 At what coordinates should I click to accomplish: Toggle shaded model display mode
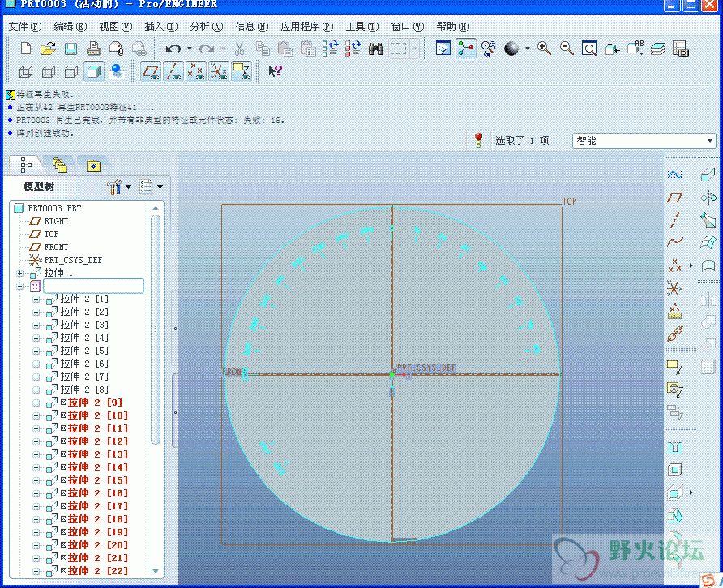tap(94, 71)
